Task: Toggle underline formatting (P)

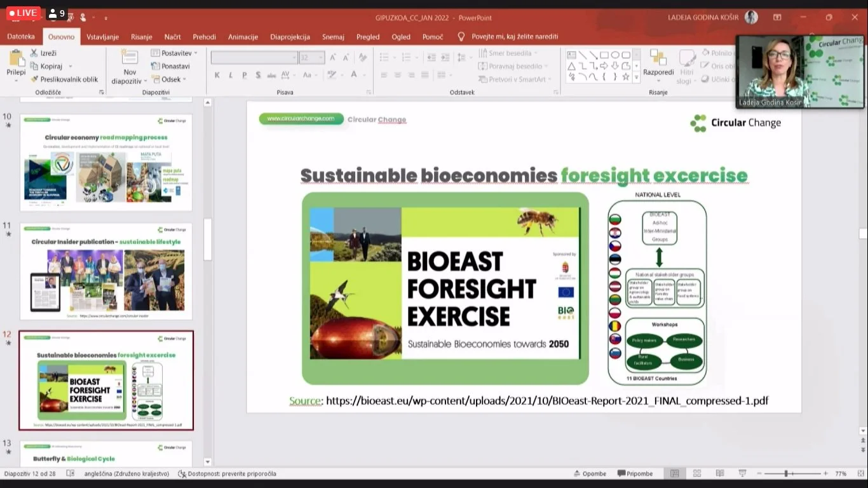Action: (x=245, y=75)
